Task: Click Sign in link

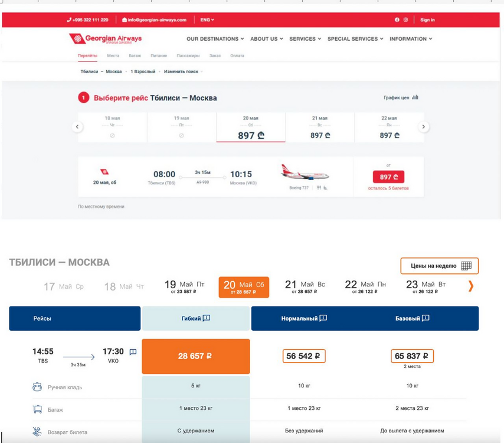Action: pyautogui.click(x=427, y=19)
